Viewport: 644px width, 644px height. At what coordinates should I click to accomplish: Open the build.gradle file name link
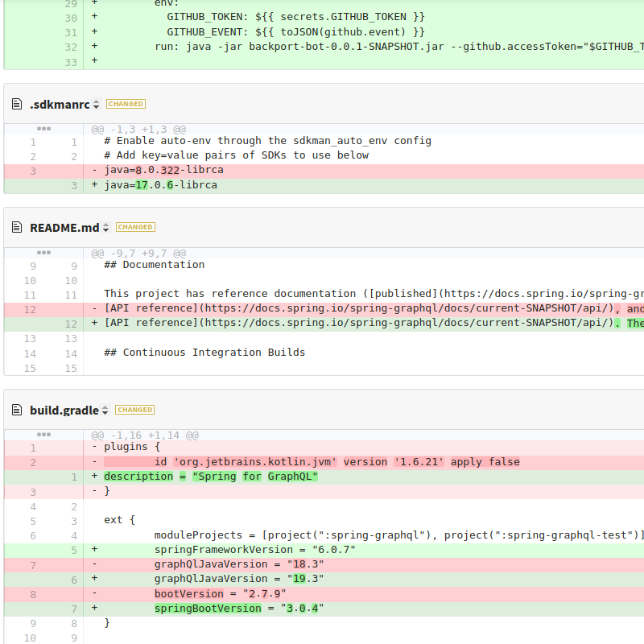(x=64, y=411)
